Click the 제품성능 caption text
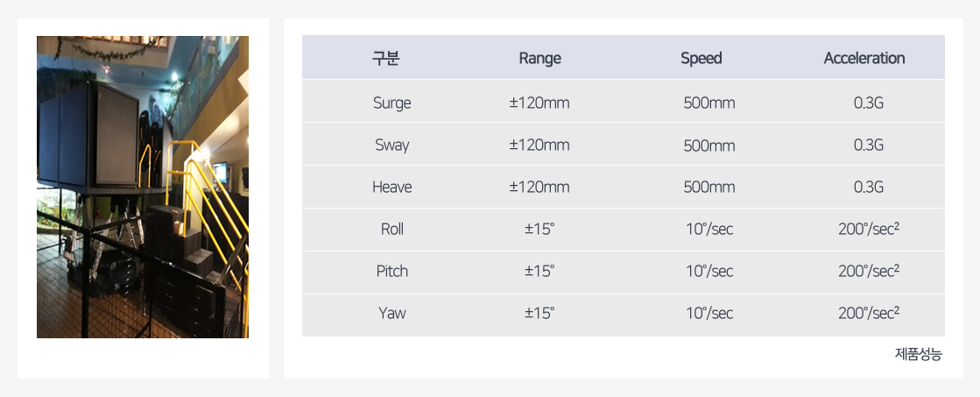The height and width of the screenshot is (397, 980). pos(919,354)
